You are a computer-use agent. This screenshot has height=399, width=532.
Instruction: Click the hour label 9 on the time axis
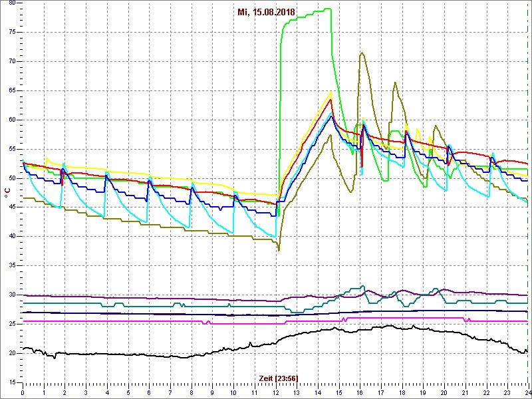tap(212, 393)
